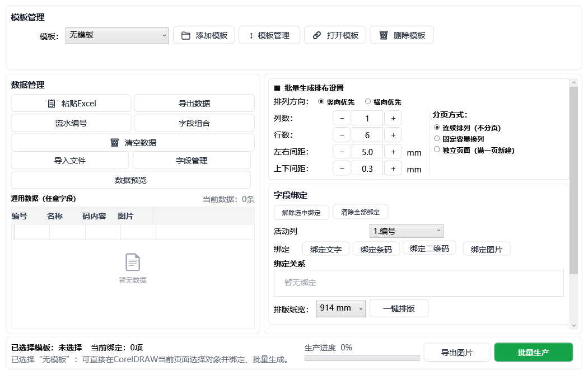Increase 上下间距 with plus button

[393, 169]
